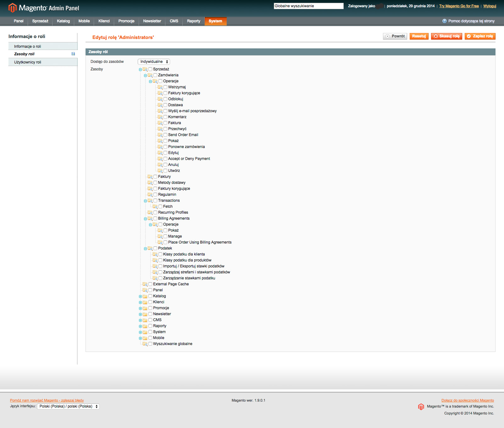
Task: Open the Dostęp do zasobów dropdown
Action: click(154, 62)
